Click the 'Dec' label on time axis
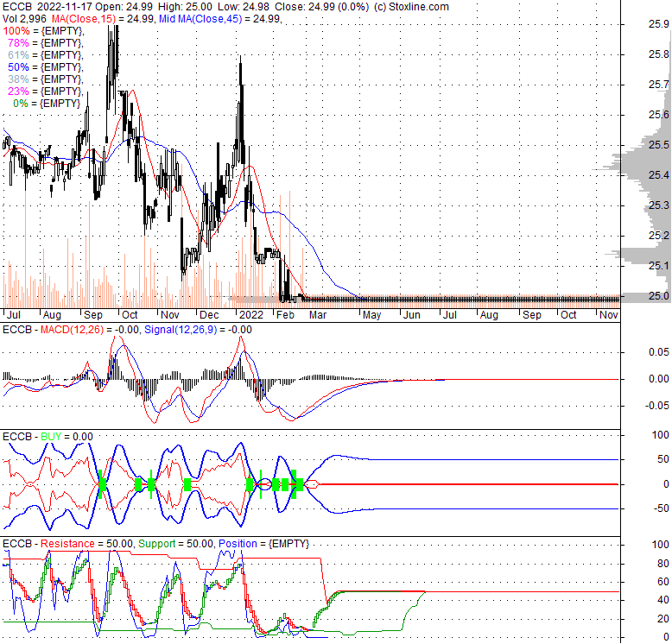The height and width of the screenshot is (644, 672). point(209,315)
